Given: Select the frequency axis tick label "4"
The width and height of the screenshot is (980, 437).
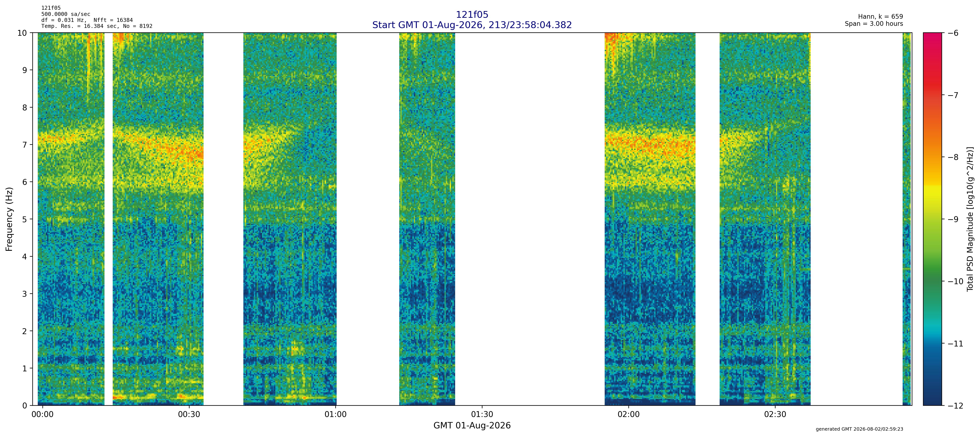Looking at the screenshot, I should click(x=25, y=256).
